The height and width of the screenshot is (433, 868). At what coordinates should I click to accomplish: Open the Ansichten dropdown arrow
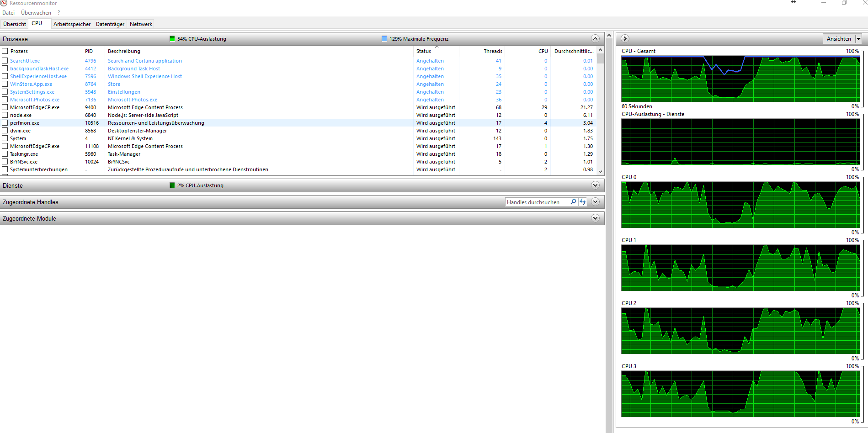click(858, 39)
